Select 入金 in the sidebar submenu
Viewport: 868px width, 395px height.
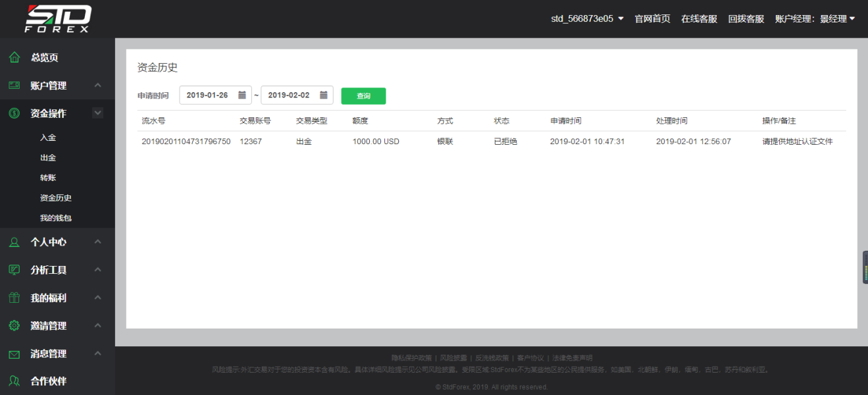48,138
